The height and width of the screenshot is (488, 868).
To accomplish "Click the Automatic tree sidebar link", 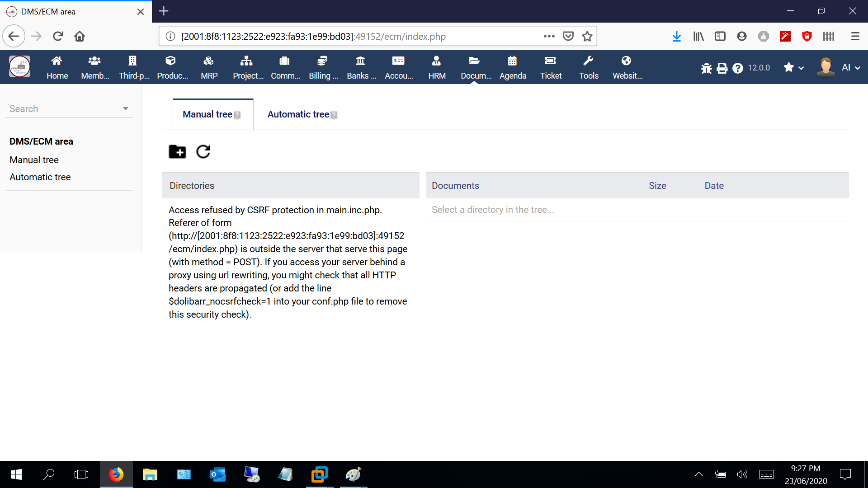I will pyautogui.click(x=40, y=177).
